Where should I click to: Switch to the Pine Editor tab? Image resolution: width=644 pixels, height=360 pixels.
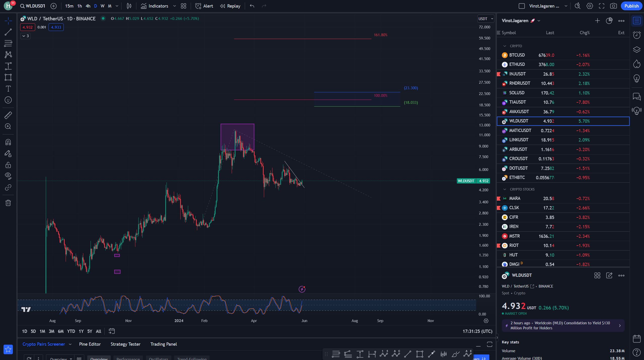pos(90,344)
